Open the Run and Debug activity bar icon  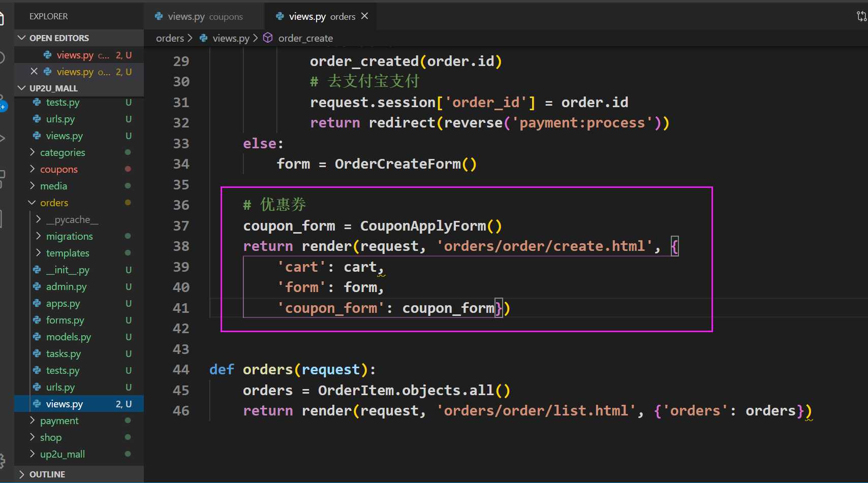coord(2,138)
